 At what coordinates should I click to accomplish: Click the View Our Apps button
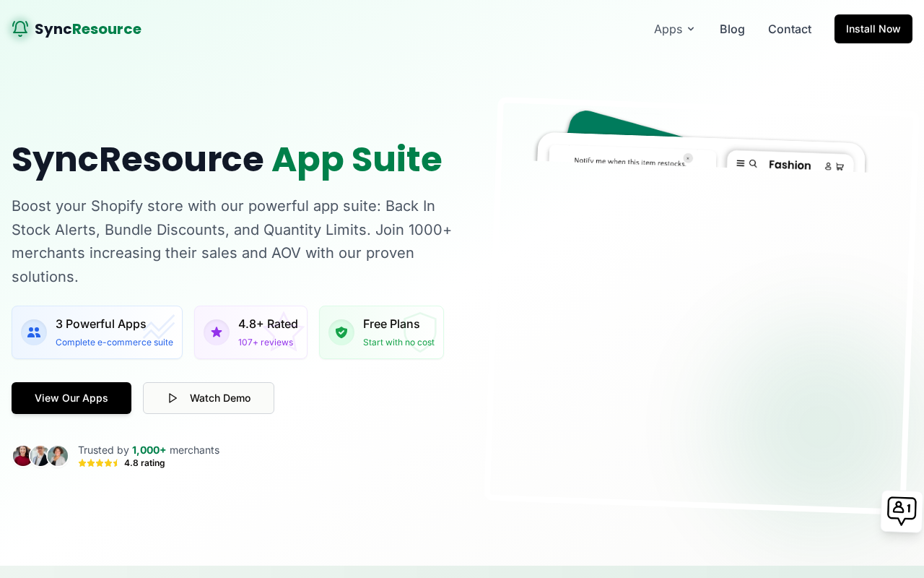71,398
